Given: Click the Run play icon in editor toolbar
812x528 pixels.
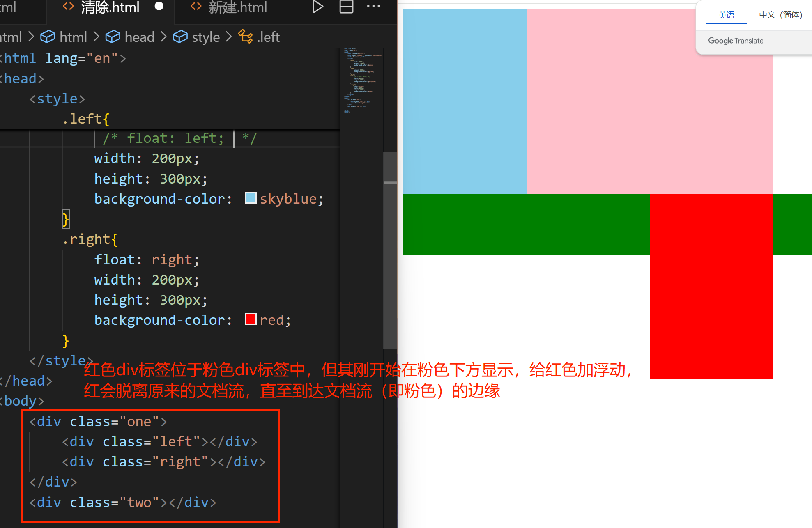Looking at the screenshot, I should coord(317,7).
